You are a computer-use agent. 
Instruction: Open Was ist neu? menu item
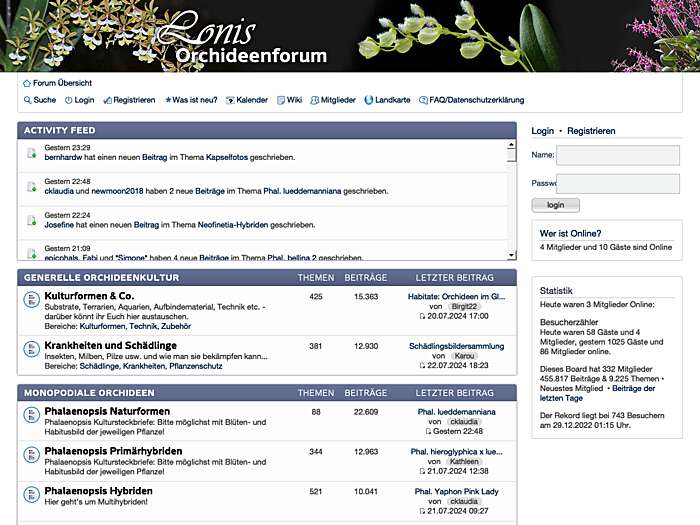coord(195,100)
